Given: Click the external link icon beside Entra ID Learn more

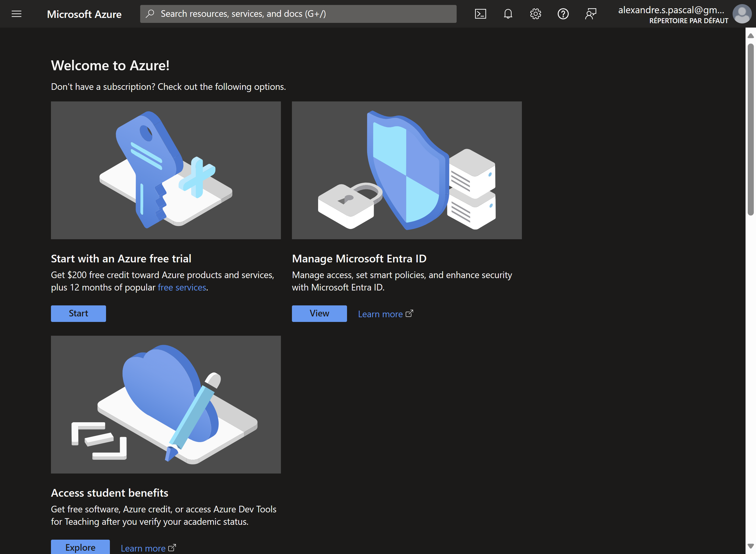Looking at the screenshot, I should [x=409, y=314].
